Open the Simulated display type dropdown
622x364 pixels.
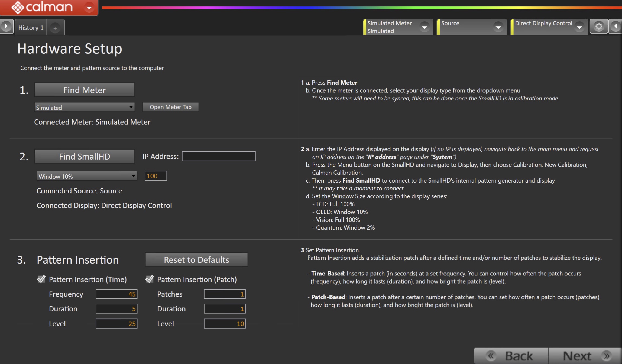tap(85, 107)
